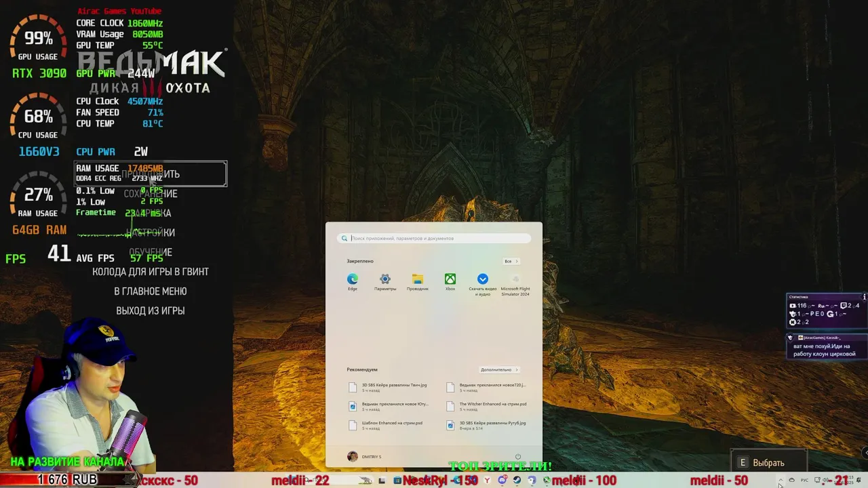Click the Start menu power button
The image size is (868, 488).
click(x=517, y=457)
